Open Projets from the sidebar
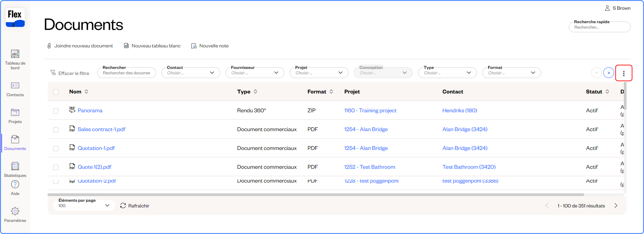 click(15, 113)
